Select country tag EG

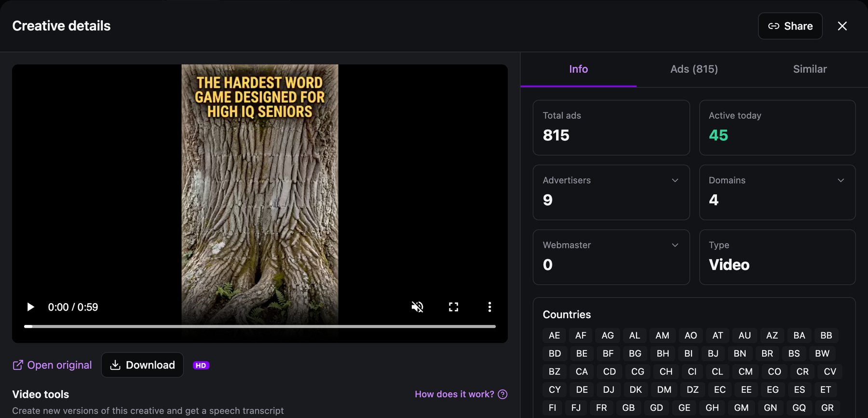coord(773,390)
